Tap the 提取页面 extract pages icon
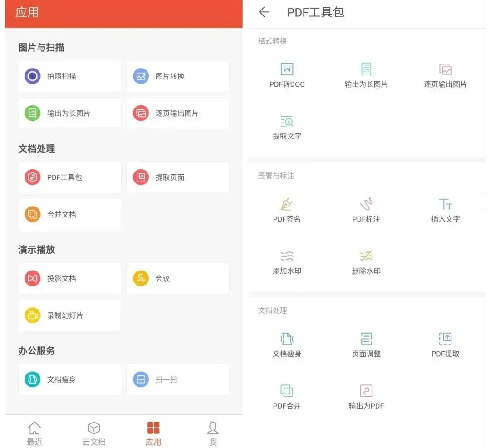Image resolution: width=490 pixels, height=448 pixels. click(141, 177)
